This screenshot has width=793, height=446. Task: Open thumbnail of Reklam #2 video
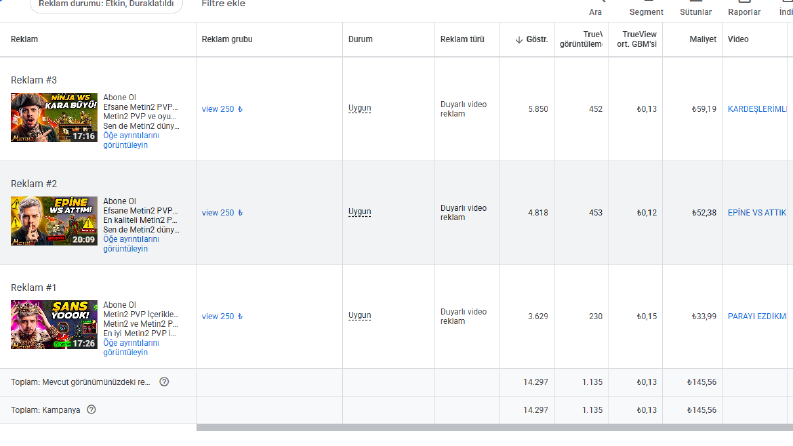(54, 221)
